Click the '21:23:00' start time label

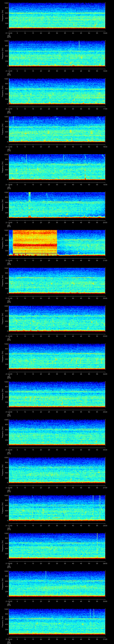tap(9, 374)
